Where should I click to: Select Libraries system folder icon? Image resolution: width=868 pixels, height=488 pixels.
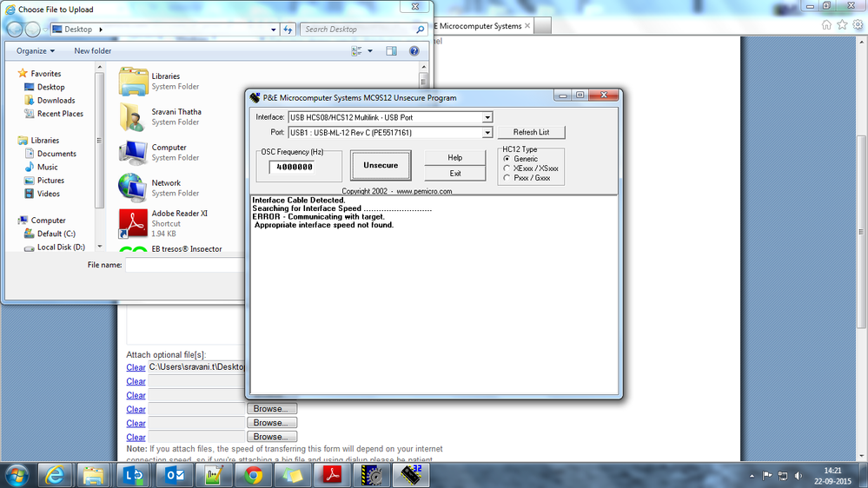(133, 82)
